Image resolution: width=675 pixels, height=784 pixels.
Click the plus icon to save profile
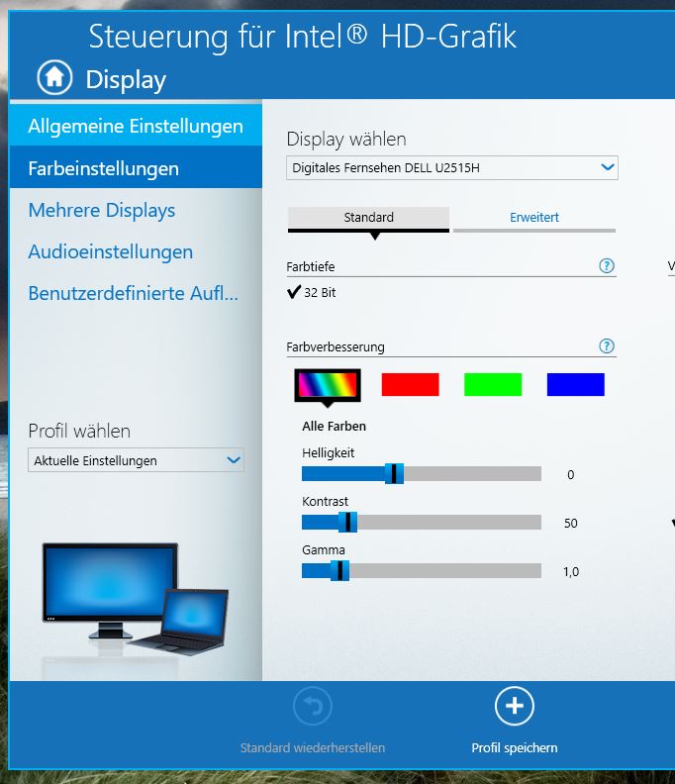tap(514, 706)
